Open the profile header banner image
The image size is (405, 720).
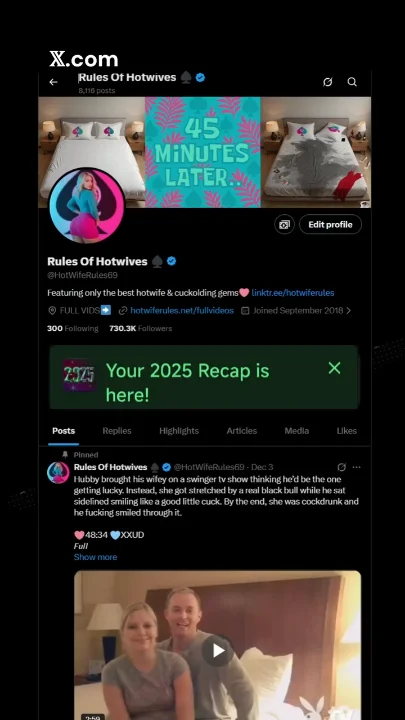pyautogui.click(x=204, y=152)
